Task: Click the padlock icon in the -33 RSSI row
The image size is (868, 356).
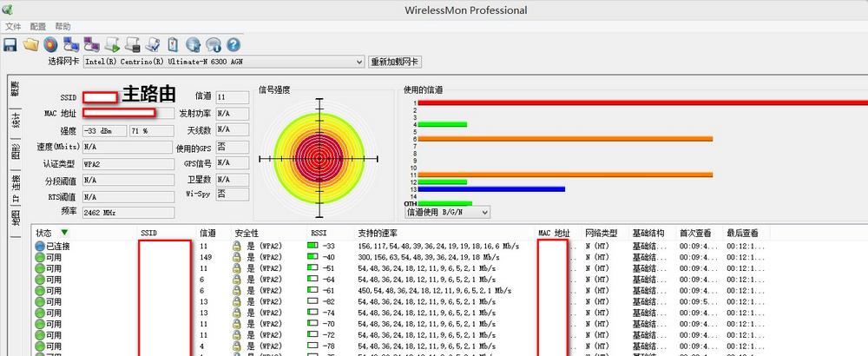Action: tap(236, 247)
